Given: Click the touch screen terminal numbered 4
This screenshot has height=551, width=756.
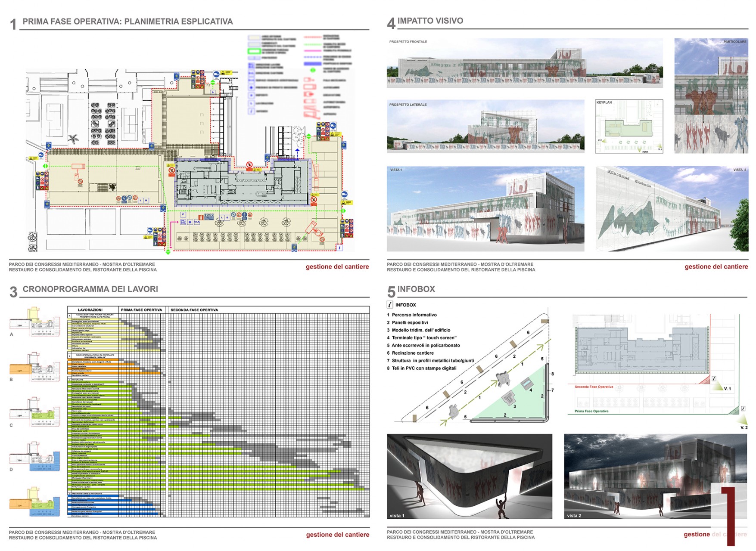Looking at the screenshot, I should click(526, 383).
